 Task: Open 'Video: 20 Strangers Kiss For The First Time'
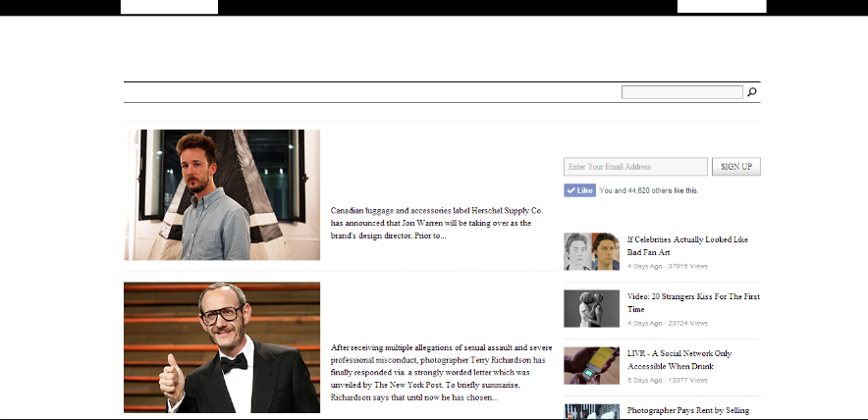click(693, 302)
